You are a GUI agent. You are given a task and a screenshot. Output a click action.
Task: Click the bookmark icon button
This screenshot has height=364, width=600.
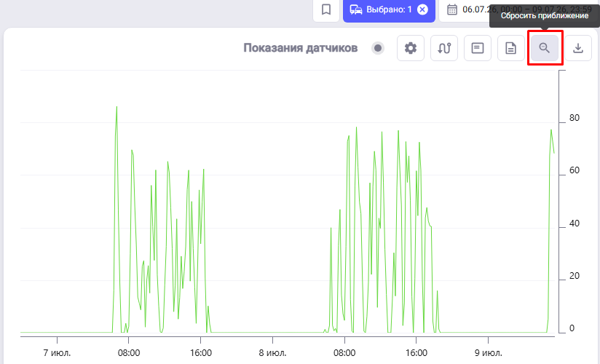(x=326, y=10)
